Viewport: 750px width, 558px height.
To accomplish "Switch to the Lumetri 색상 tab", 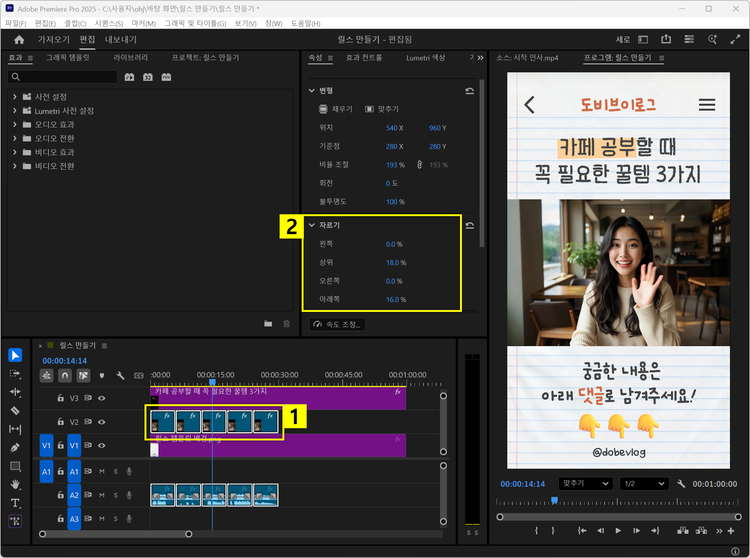I will click(425, 58).
